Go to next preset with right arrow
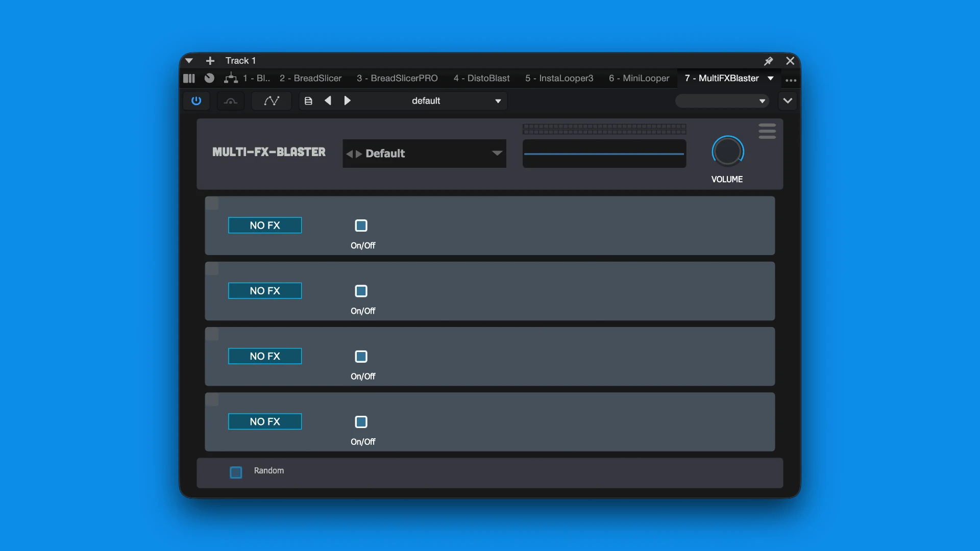This screenshot has height=551, width=980. click(348, 101)
